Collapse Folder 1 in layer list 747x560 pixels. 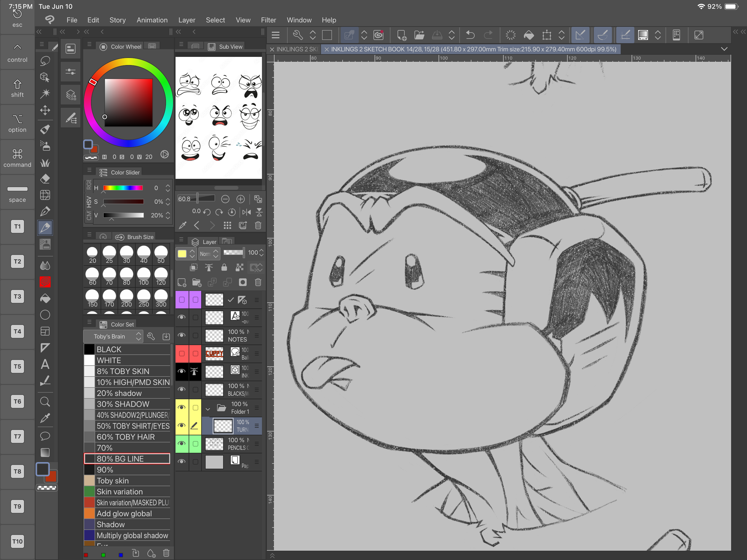point(208,409)
